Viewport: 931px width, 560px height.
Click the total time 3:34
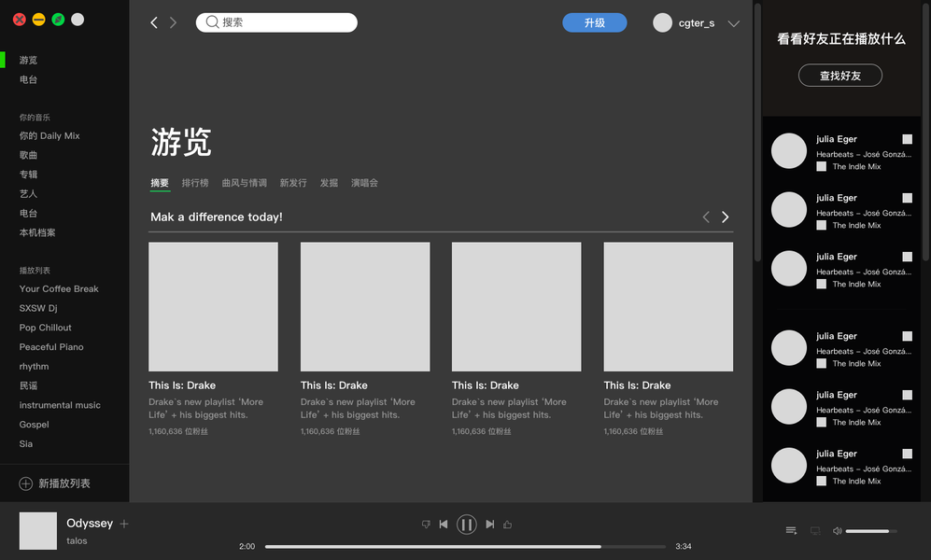(684, 546)
